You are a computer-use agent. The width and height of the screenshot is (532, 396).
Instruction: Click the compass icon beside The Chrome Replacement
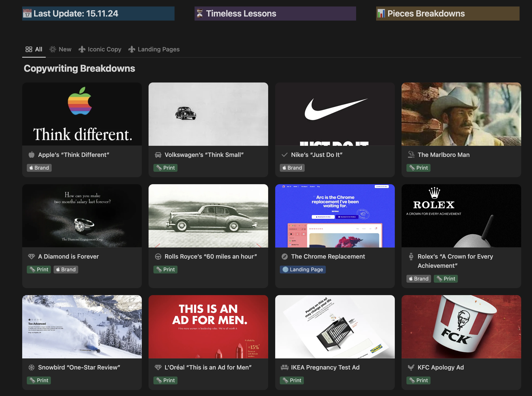click(x=284, y=256)
